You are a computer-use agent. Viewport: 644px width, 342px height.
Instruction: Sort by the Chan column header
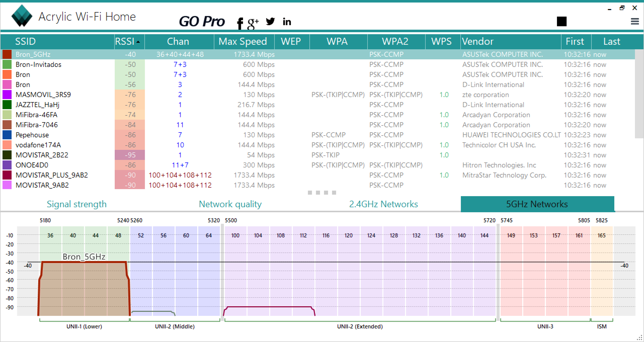point(178,41)
